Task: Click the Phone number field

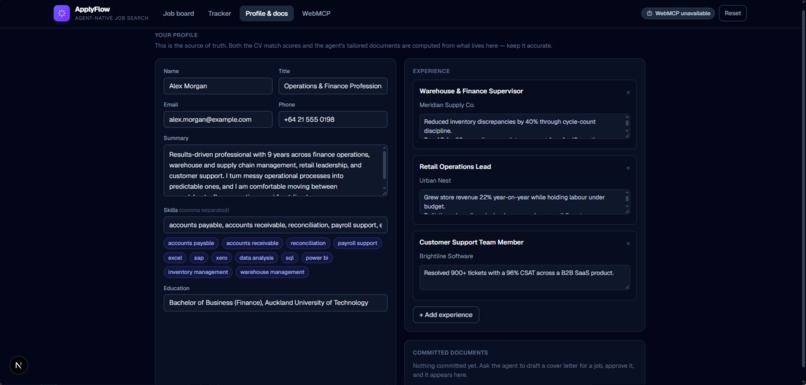Action: (333, 119)
